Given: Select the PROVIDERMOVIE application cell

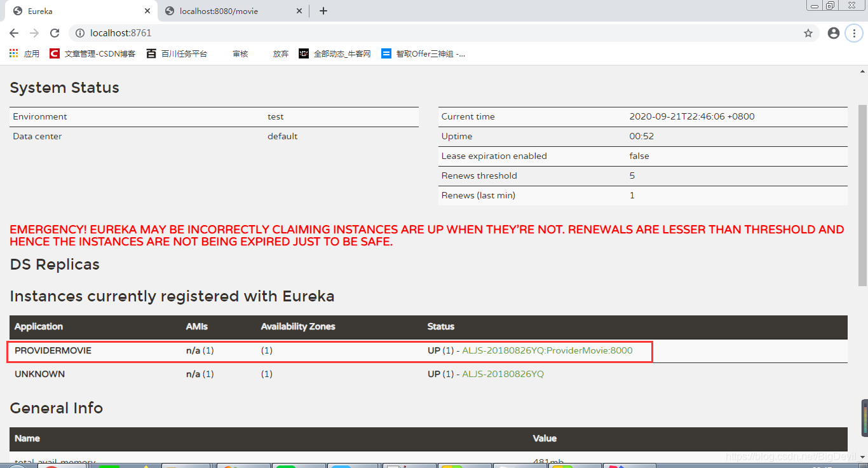Looking at the screenshot, I should 53,350.
